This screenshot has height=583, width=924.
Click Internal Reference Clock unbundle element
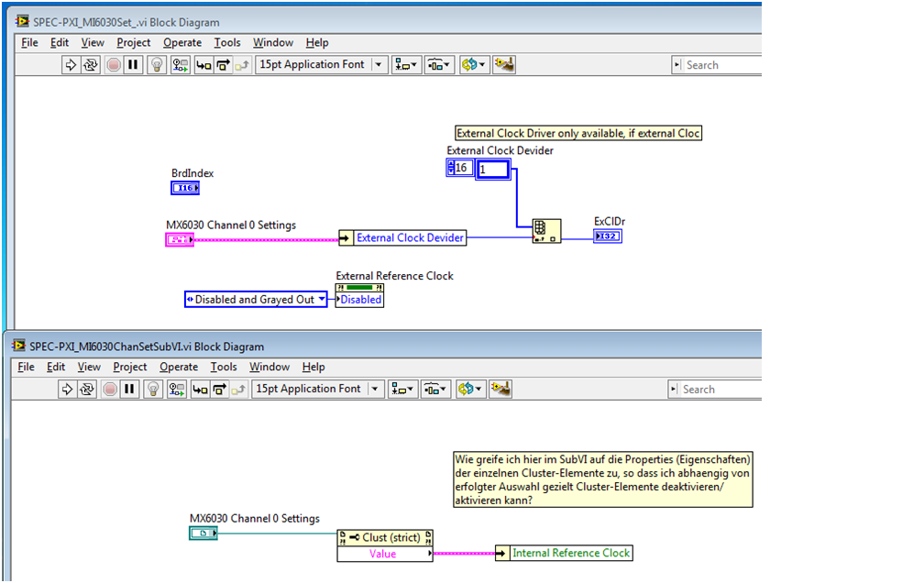[x=570, y=553]
